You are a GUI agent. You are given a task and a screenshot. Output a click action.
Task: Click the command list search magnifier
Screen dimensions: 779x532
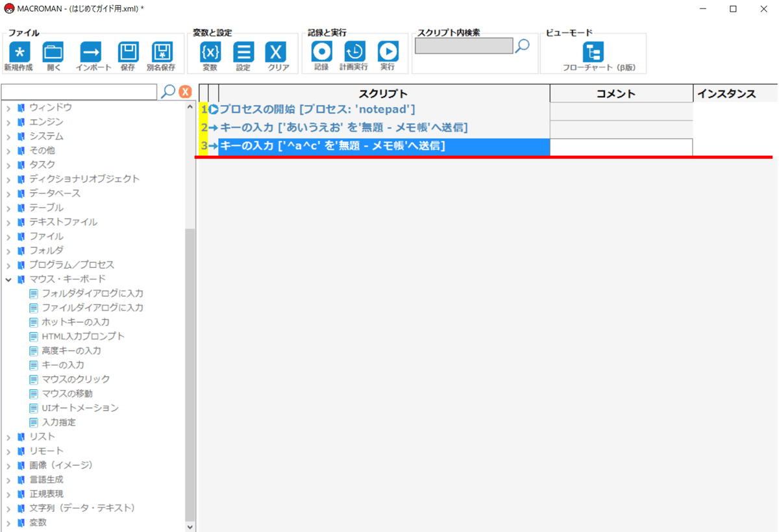[167, 91]
